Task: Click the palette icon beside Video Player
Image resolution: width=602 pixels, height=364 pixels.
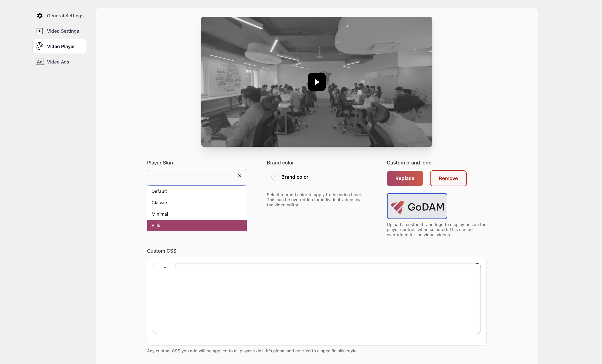Action: [40, 46]
